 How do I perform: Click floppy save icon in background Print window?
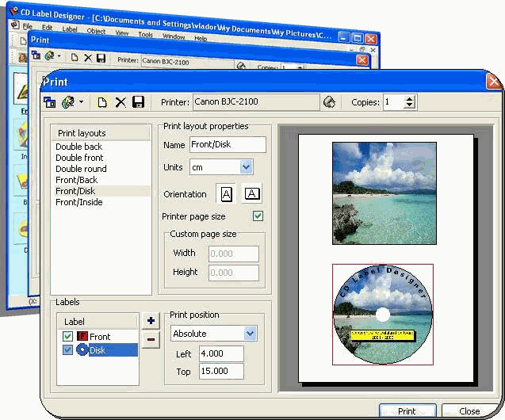click(101, 59)
